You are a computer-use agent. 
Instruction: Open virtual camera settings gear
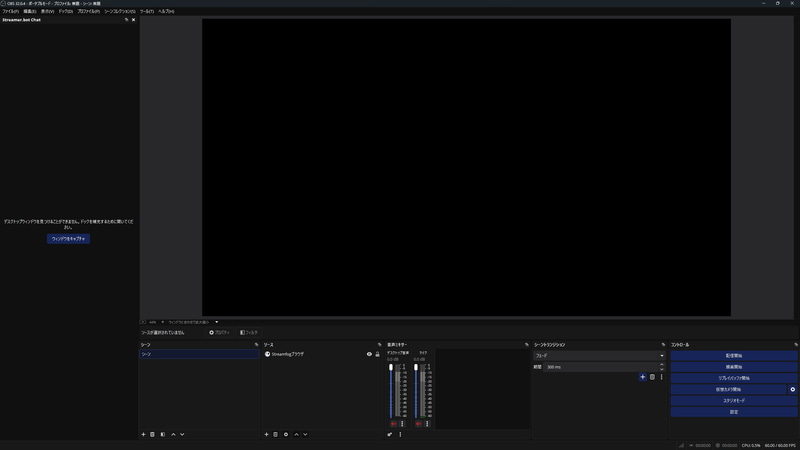click(x=793, y=389)
